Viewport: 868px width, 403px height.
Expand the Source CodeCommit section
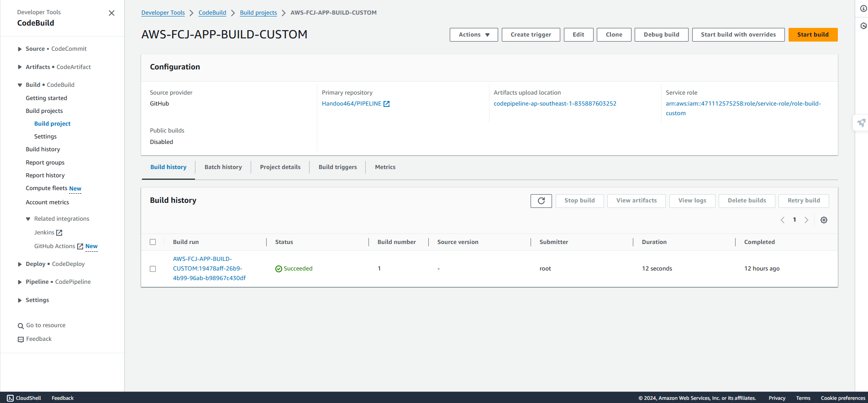click(x=20, y=49)
